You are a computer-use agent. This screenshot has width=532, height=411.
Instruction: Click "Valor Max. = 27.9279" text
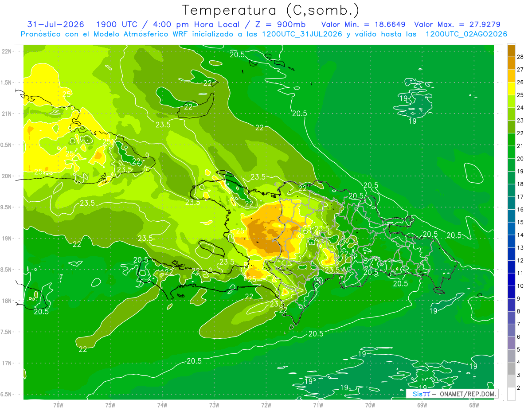[458, 24]
